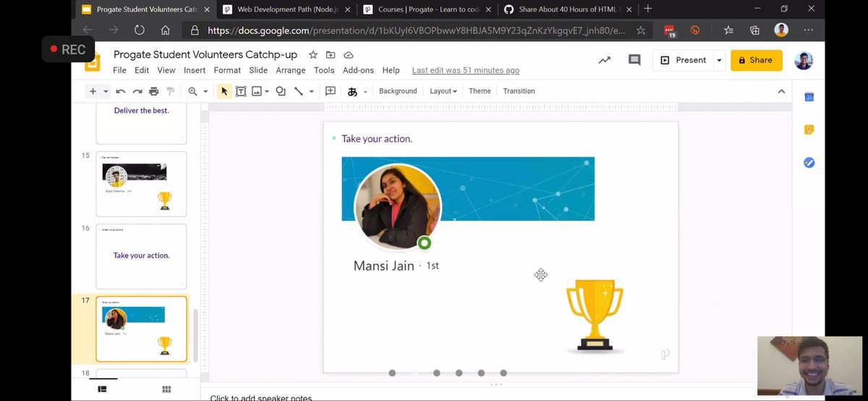Go to the browser Home page
This screenshot has width=868, height=401.
166,30
